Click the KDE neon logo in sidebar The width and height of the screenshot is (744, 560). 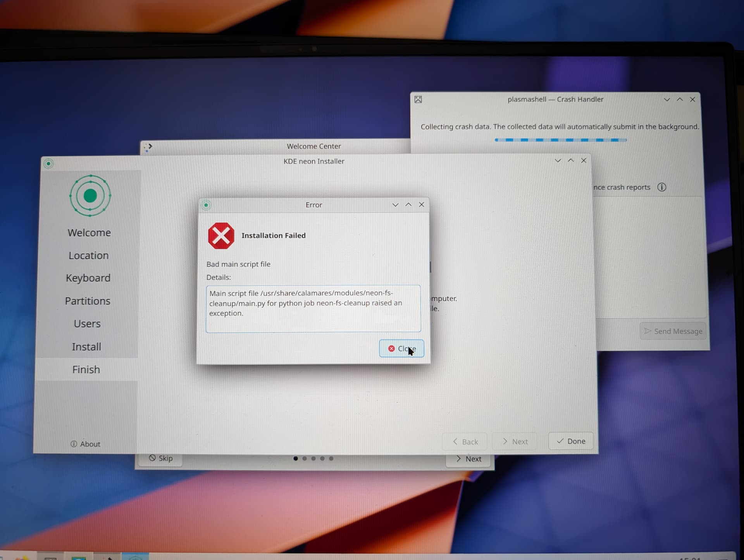[90, 196]
